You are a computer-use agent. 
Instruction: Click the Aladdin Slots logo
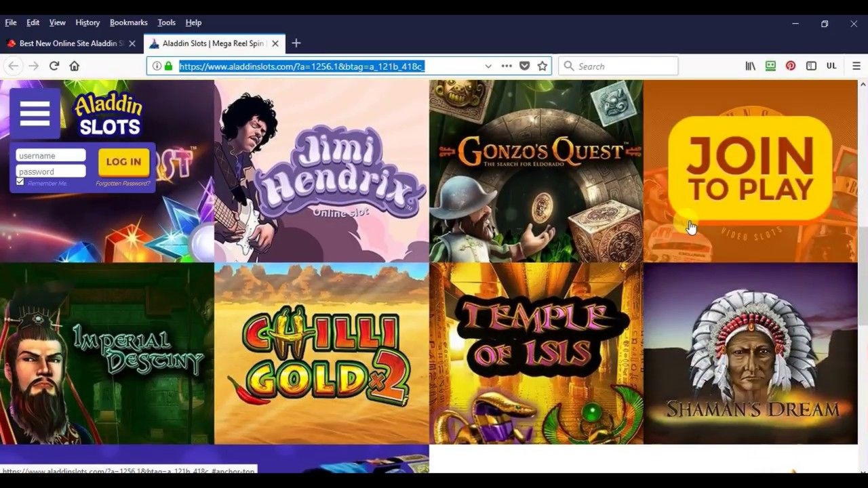pos(108,115)
